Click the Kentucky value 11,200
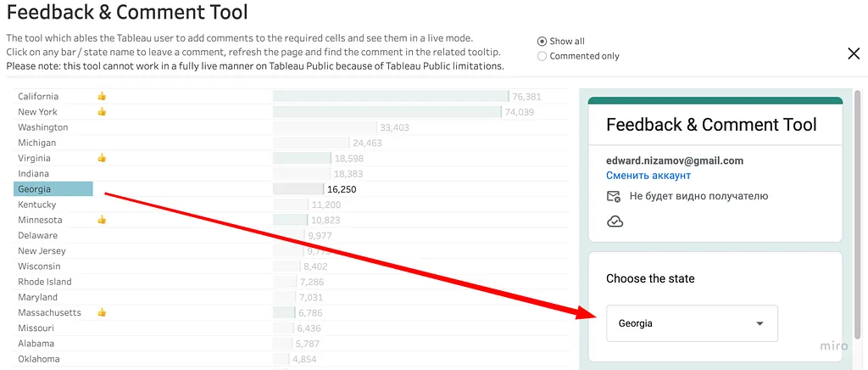This screenshot has height=370, width=868. 326,205
